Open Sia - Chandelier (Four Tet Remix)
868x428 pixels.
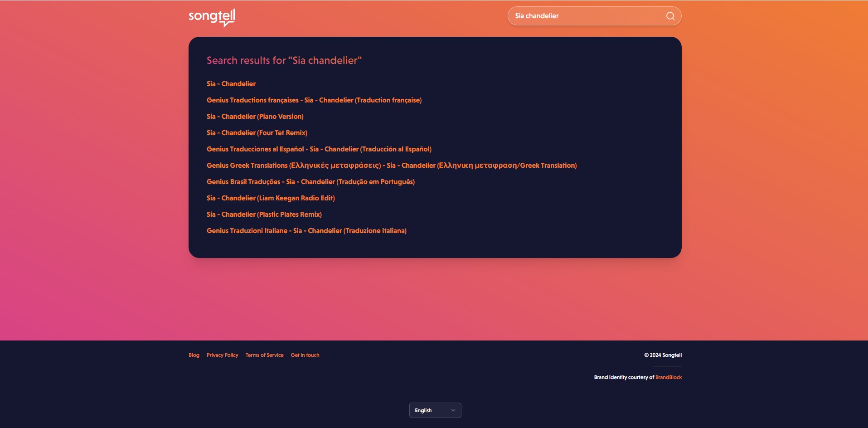point(257,133)
